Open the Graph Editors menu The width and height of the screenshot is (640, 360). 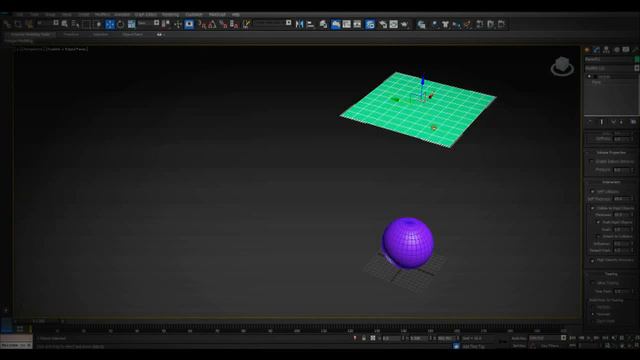click(x=146, y=15)
